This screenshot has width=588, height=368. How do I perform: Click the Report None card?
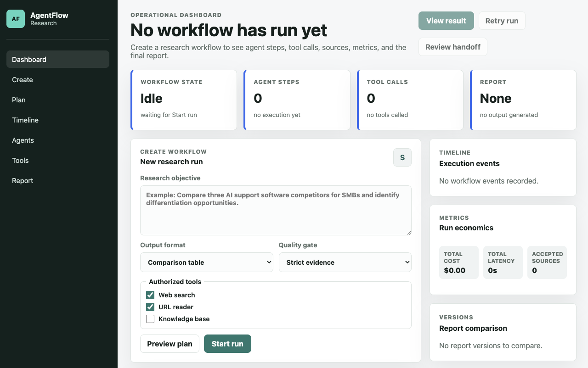(523, 100)
